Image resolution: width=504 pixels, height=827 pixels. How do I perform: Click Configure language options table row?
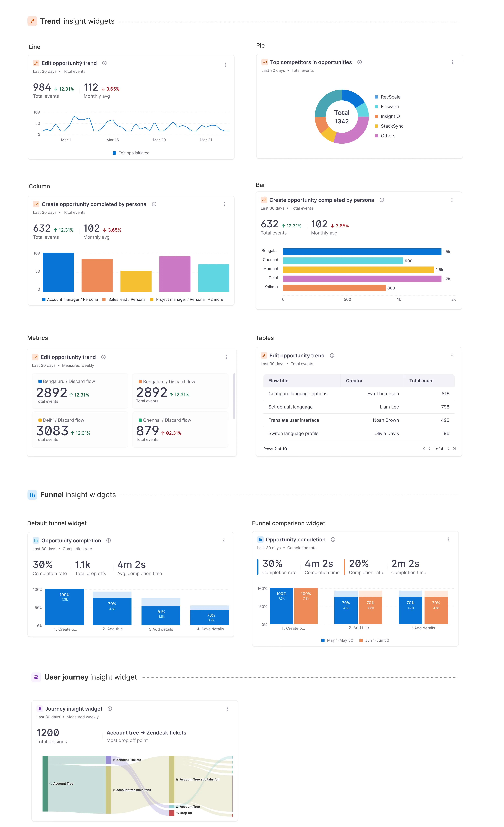coord(298,394)
